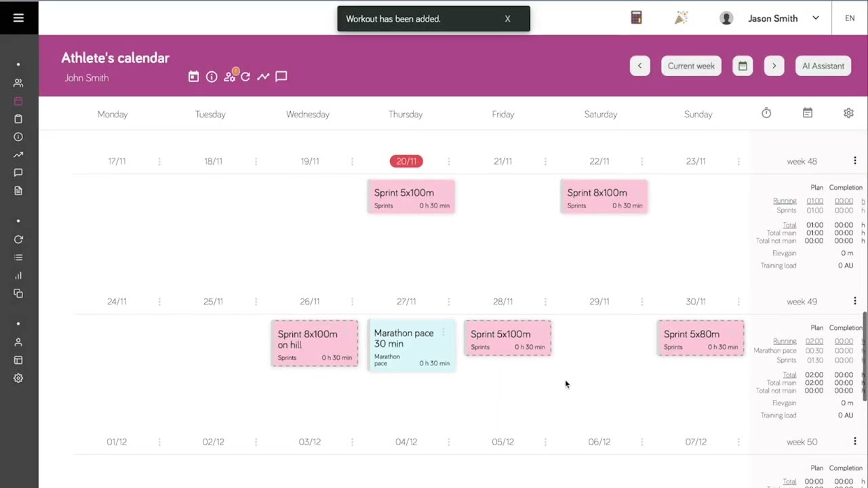Screen dimensions: 868x488
Task: Open the comment icon in pink header
Action: [x=281, y=77]
